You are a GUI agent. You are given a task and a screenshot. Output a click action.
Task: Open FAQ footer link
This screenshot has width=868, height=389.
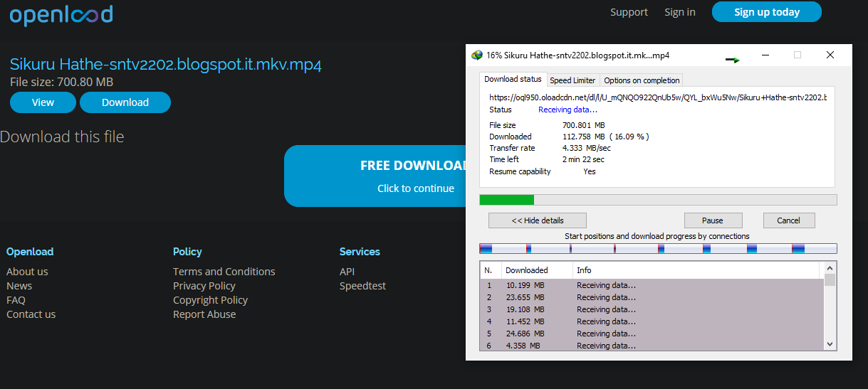tap(16, 300)
